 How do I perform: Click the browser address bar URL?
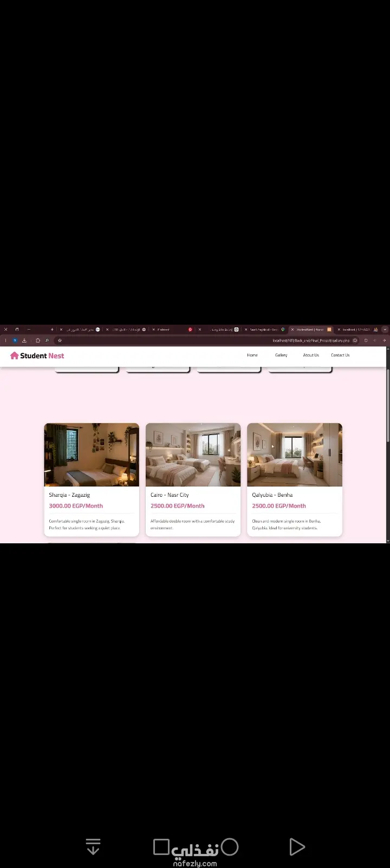pos(311,340)
